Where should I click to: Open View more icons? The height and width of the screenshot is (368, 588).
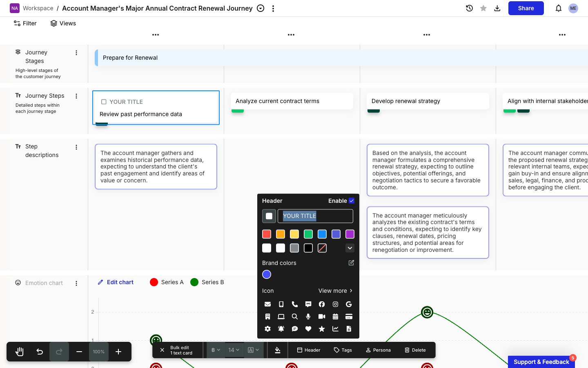click(336, 291)
